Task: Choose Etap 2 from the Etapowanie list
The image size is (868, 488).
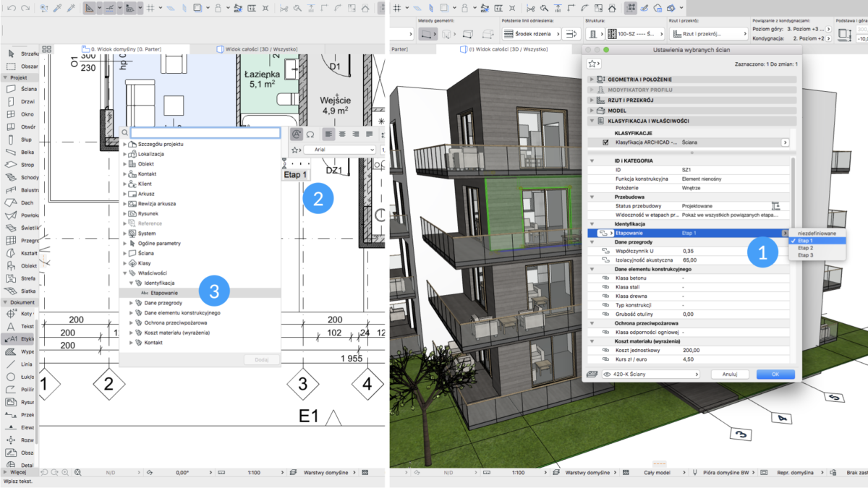Action: coord(818,247)
